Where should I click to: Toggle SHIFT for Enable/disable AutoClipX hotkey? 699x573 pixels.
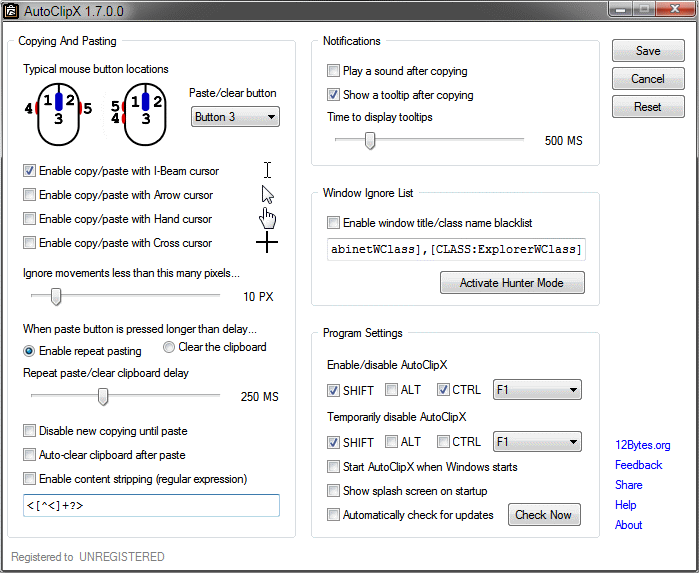(x=333, y=391)
